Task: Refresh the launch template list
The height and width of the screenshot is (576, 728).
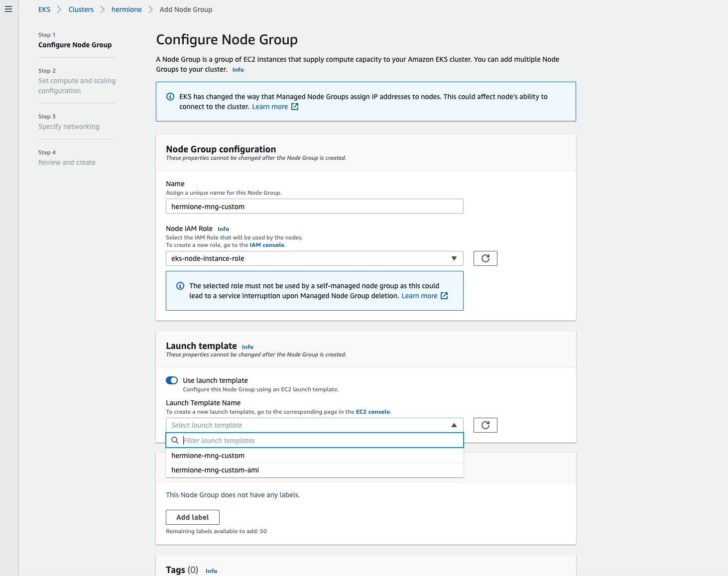Action: tap(485, 425)
